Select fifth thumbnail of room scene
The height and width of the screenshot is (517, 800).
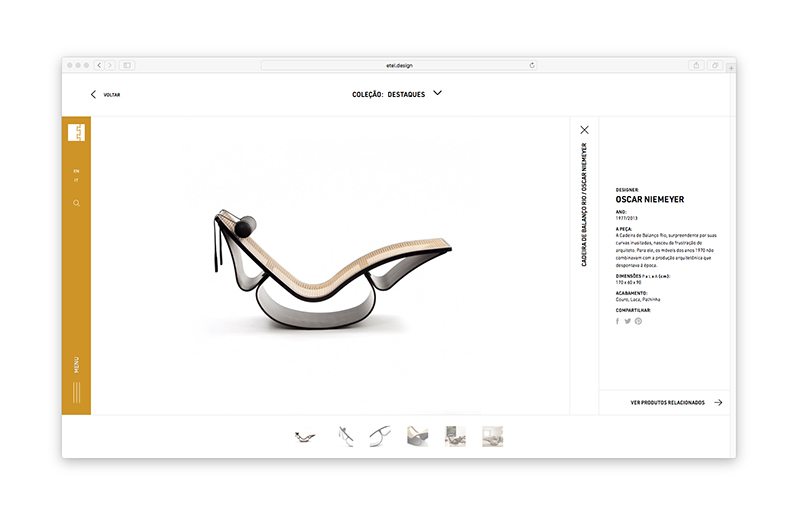pyautogui.click(x=455, y=437)
